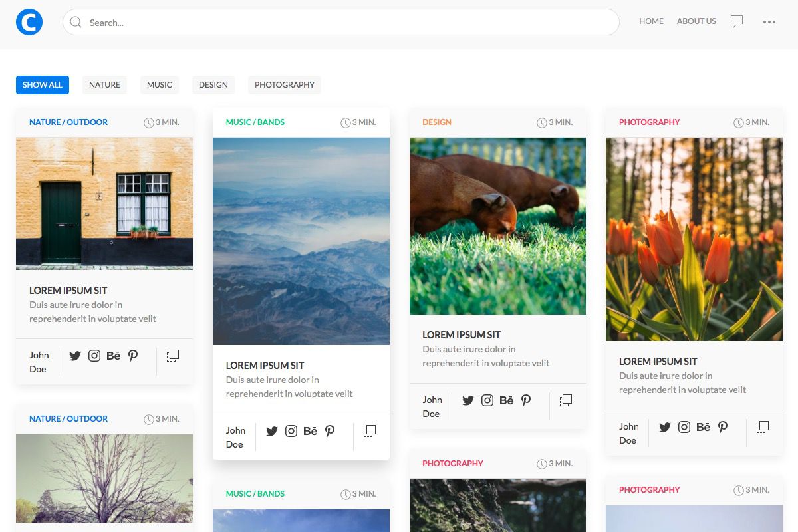Open the dogs on grass thumbnail
Image resolution: width=798 pixels, height=532 pixels.
[497, 226]
